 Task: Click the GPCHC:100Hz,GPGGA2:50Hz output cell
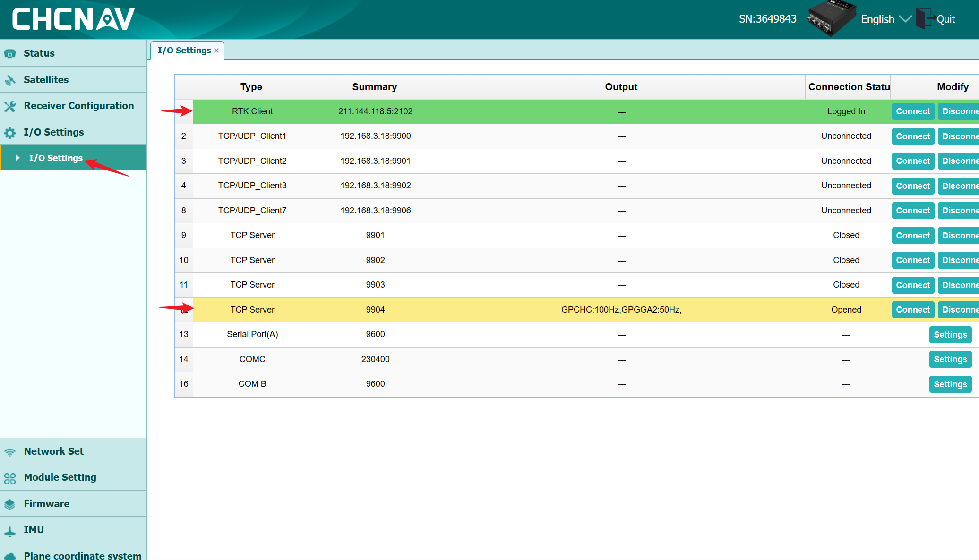point(621,310)
